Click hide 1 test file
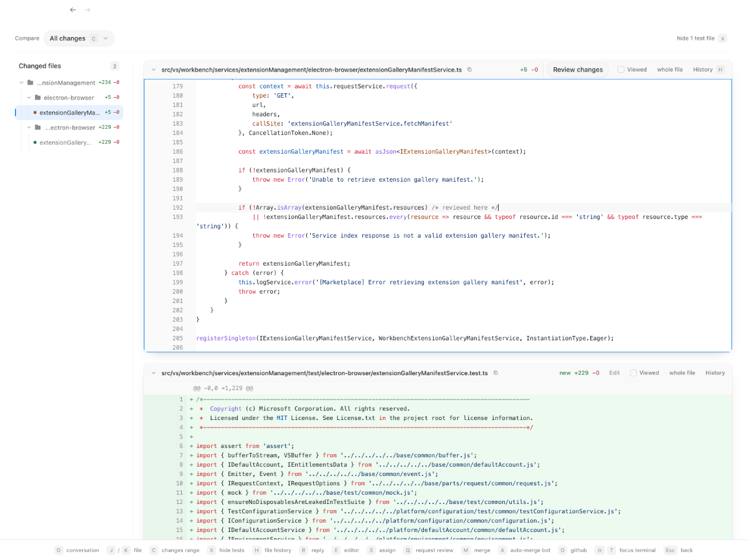747x560 pixels. pyautogui.click(x=702, y=39)
